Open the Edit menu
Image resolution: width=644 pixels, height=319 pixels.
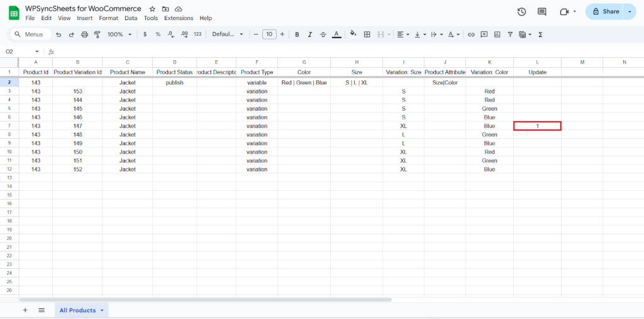(x=47, y=18)
